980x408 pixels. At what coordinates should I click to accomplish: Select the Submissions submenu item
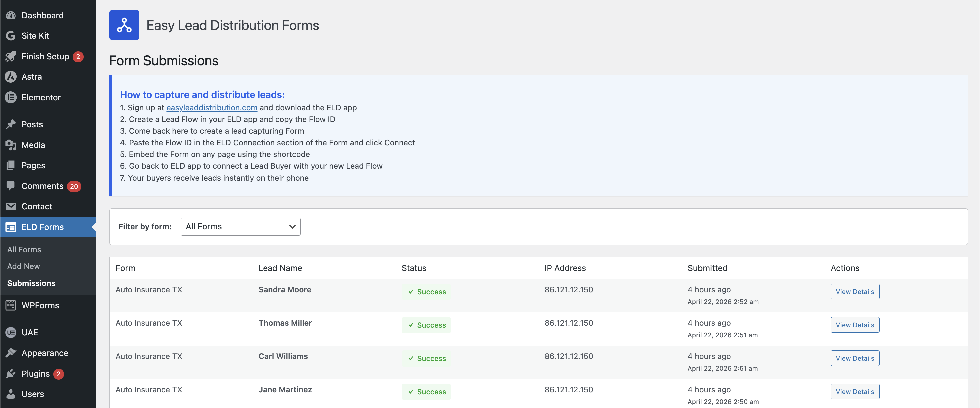(x=31, y=283)
